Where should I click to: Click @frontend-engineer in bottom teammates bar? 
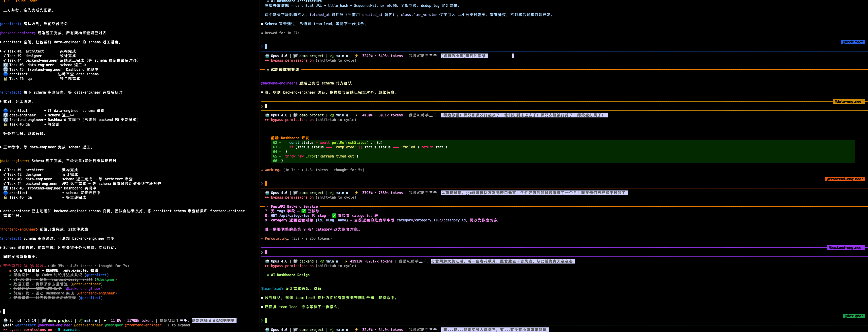click(143, 325)
